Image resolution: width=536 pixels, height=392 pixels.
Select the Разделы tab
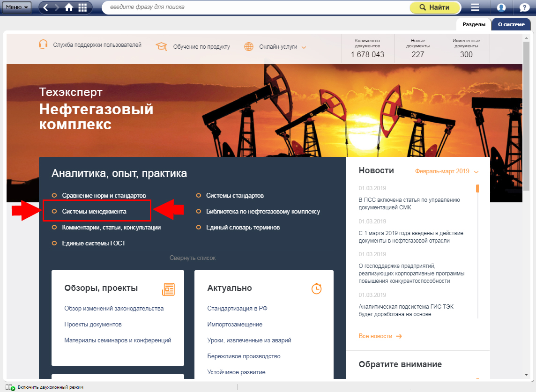[474, 24]
